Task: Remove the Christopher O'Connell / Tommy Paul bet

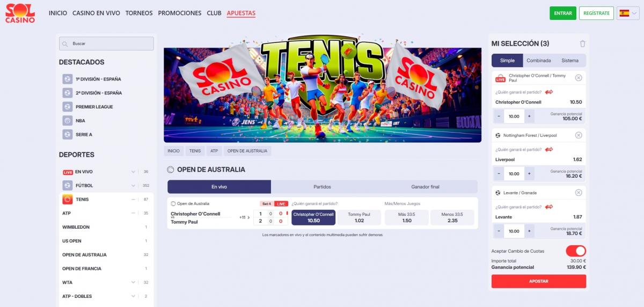Action: coord(579,78)
